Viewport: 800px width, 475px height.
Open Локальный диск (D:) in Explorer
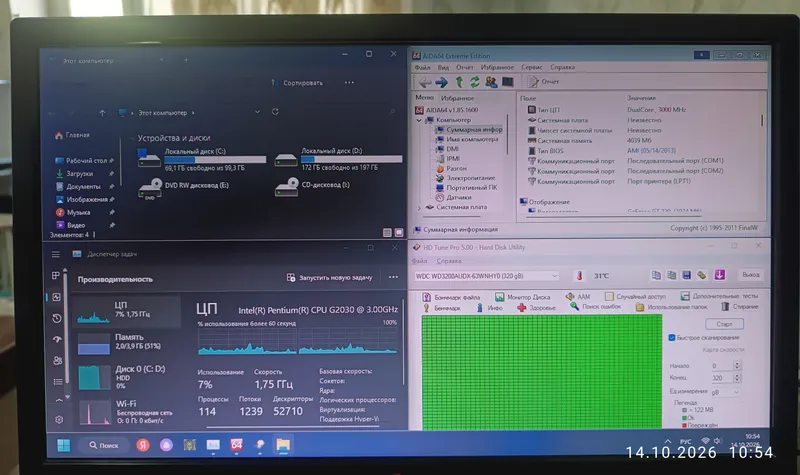pos(337,160)
